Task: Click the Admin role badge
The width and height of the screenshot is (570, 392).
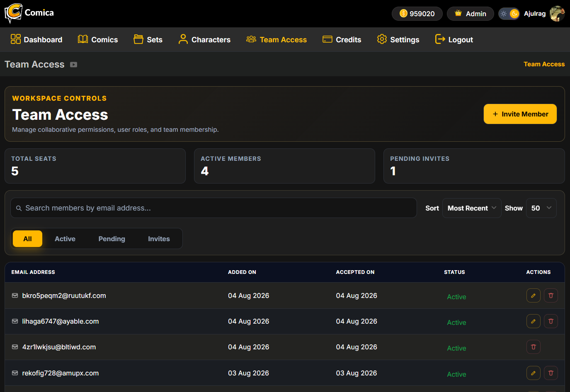Action: (470, 14)
